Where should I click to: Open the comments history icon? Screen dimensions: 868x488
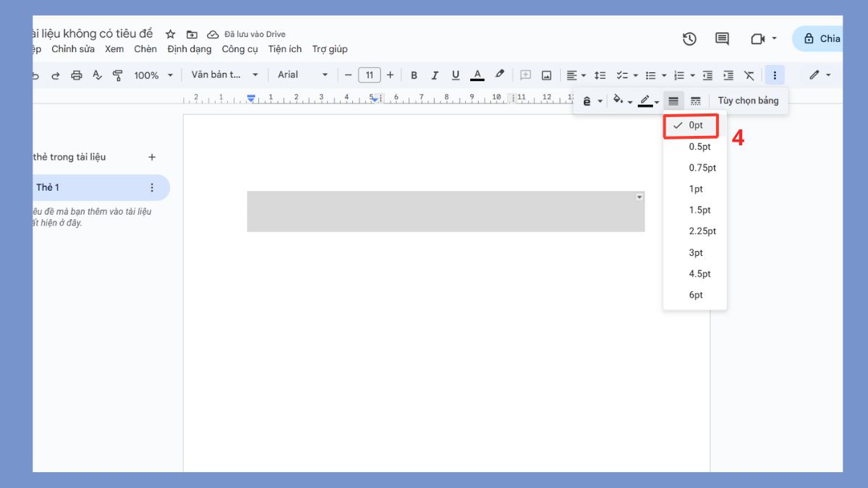coord(722,39)
